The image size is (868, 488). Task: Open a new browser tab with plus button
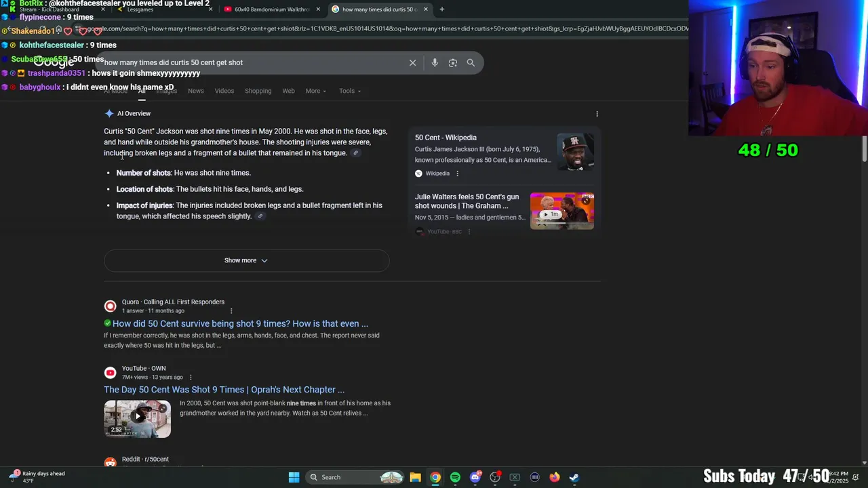pyautogui.click(x=442, y=9)
